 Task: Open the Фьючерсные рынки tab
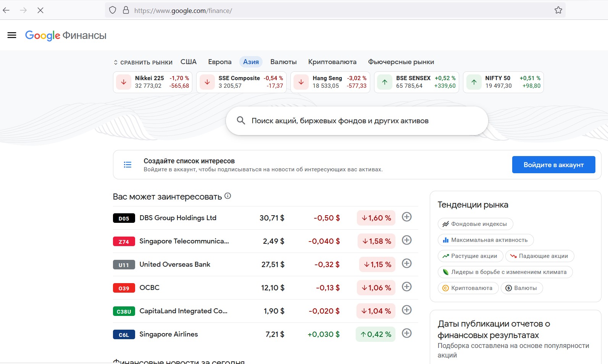tap(401, 62)
